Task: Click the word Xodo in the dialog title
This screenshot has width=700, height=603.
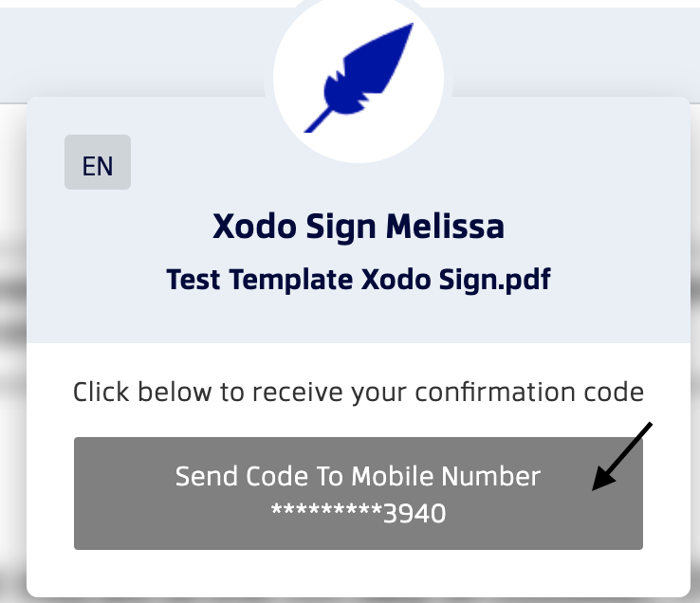Action: (254, 227)
